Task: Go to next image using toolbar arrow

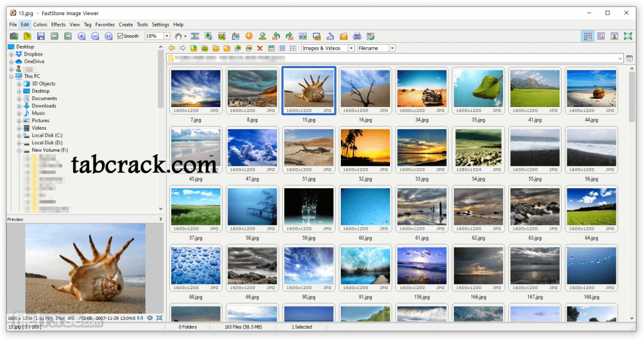Action: coord(68,36)
